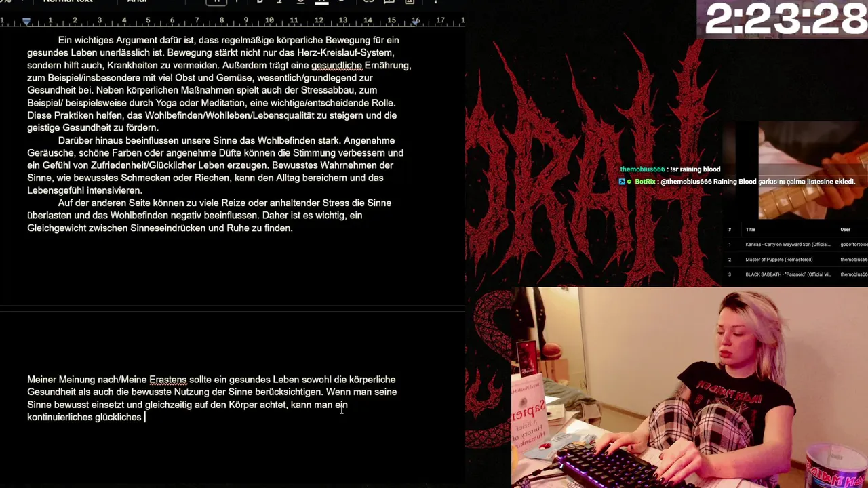Click the underlined word "Erastens"
The height and width of the screenshot is (488, 868).
click(167, 380)
